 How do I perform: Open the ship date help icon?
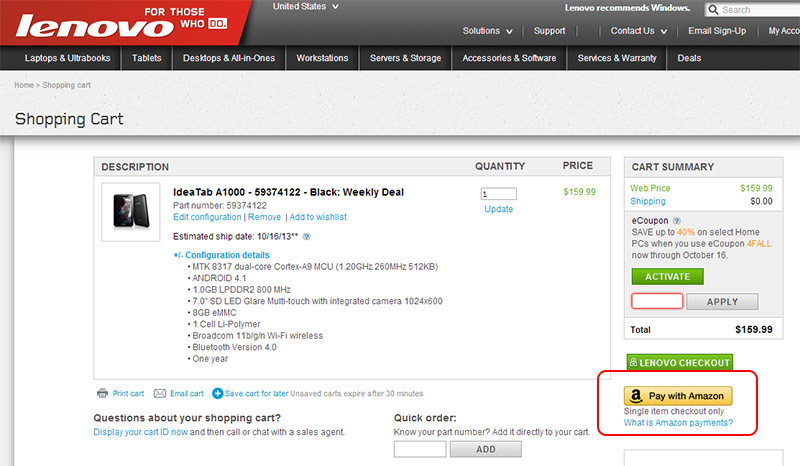click(306, 237)
